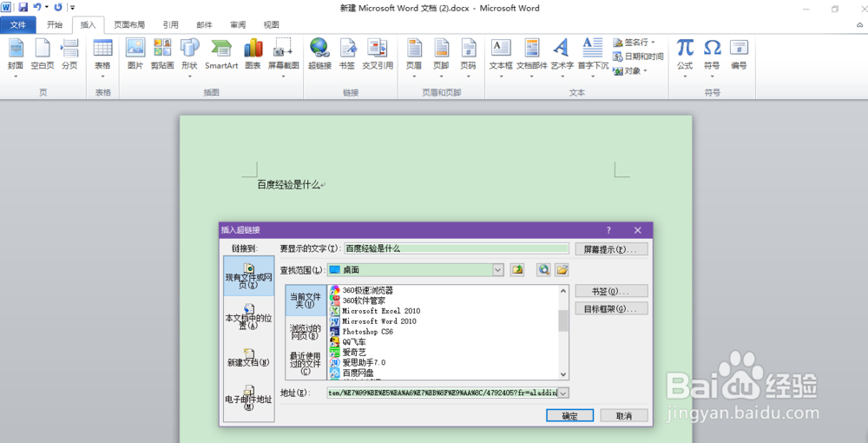Click the 要显示的文字 text field
This screenshot has height=443, width=868.
click(457, 248)
